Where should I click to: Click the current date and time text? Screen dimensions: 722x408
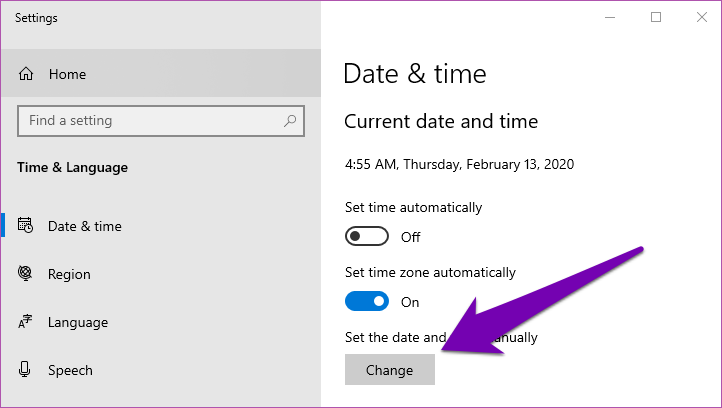pyautogui.click(x=459, y=163)
